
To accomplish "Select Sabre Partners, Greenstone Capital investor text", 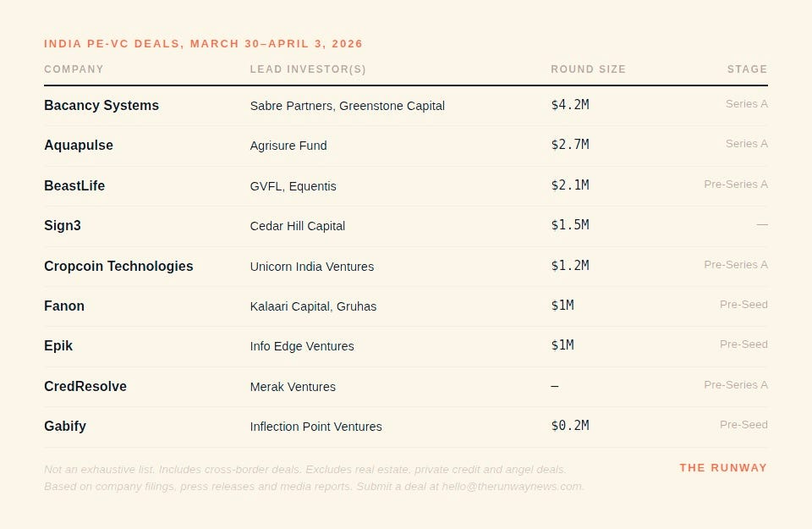I will tap(347, 106).
